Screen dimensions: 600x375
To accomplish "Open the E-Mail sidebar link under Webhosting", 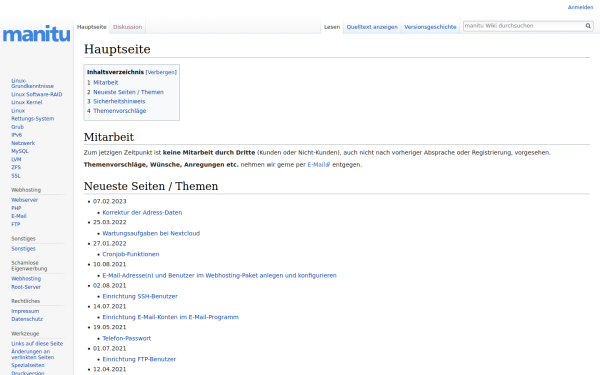I will pos(19,216).
